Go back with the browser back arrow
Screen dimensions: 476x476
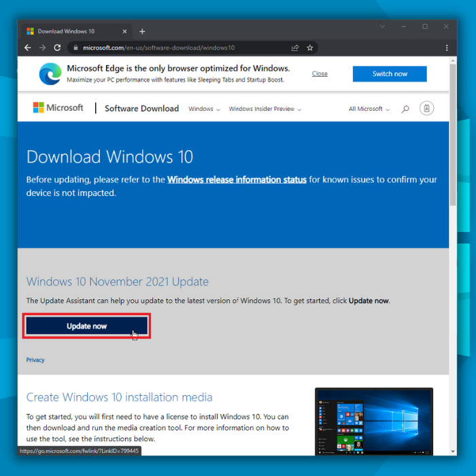click(x=28, y=48)
